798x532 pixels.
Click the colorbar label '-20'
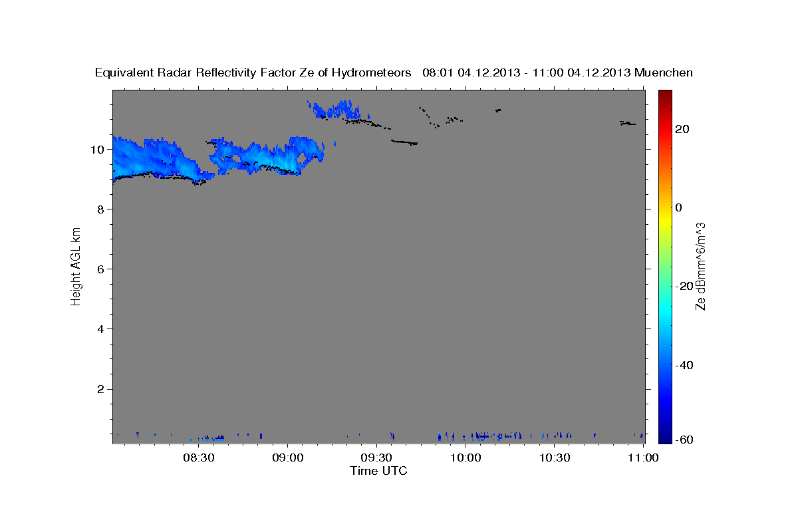tap(684, 286)
